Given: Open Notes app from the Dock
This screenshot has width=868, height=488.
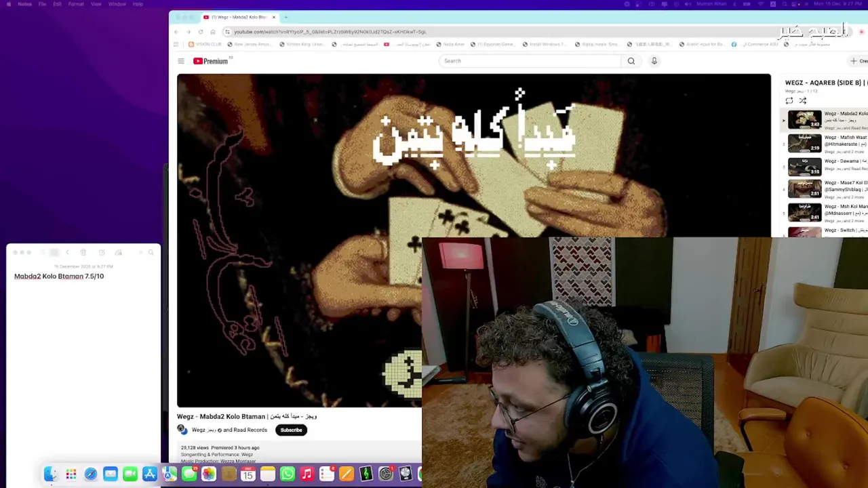Looking at the screenshot, I should coord(267,474).
